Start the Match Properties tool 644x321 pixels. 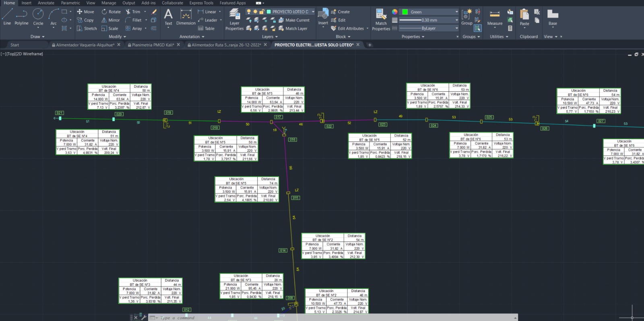point(381,20)
